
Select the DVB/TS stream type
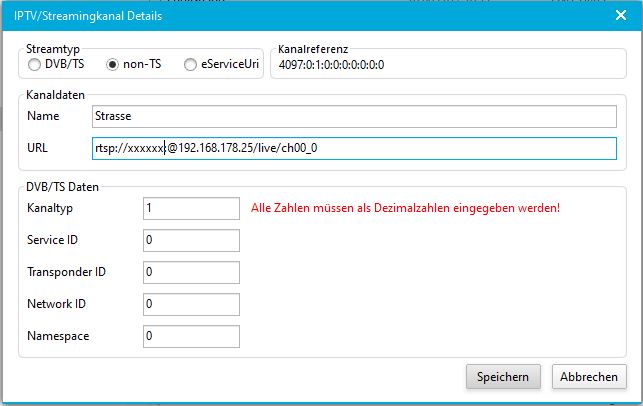coord(36,65)
